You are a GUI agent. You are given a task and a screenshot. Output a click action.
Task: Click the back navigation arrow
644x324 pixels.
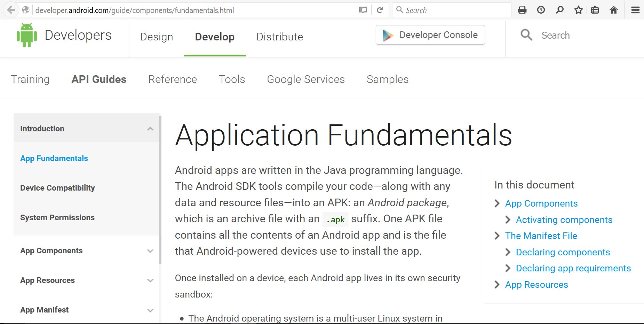tap(11, 10)
